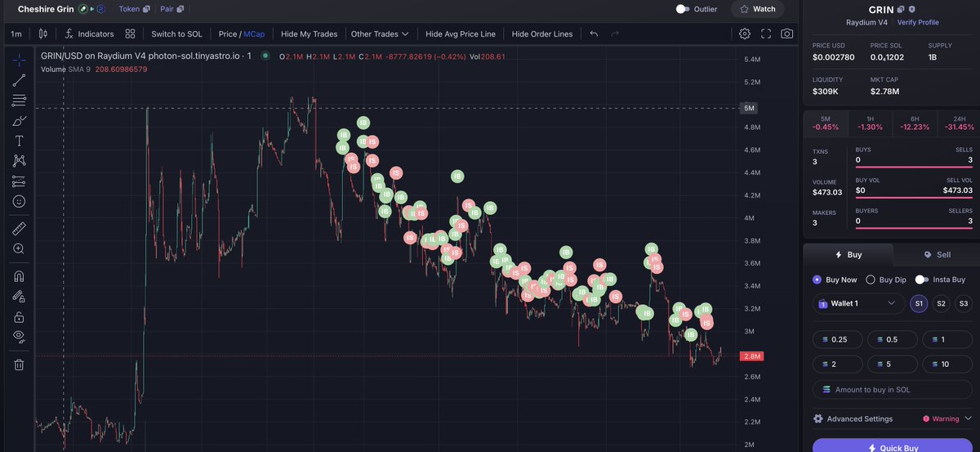The height and width of the screenshot is (452, 980).
Task: Click the 5M price label on chart axis
Action: [x=751, y=108]
